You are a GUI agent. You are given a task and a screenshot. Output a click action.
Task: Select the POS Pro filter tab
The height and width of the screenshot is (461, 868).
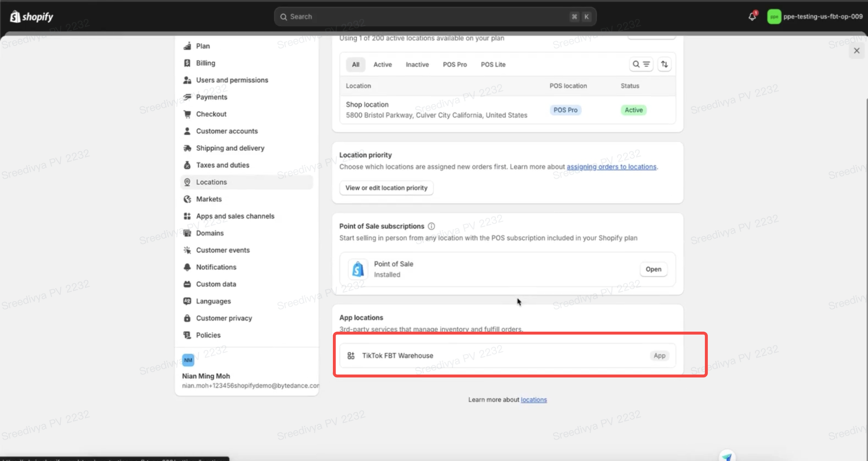(x=455, y=64)
